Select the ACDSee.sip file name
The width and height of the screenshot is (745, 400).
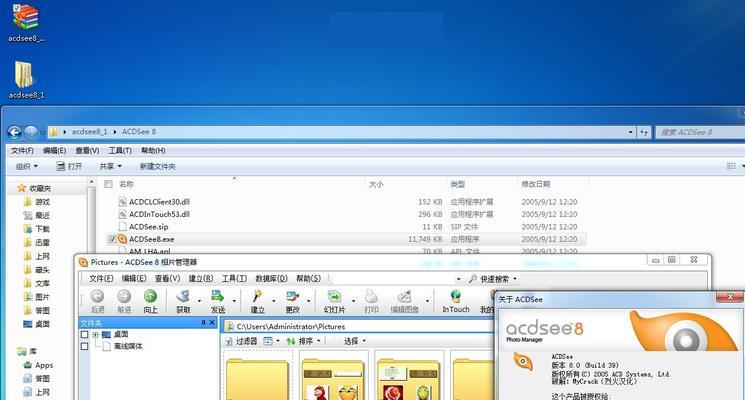(149, 227)
